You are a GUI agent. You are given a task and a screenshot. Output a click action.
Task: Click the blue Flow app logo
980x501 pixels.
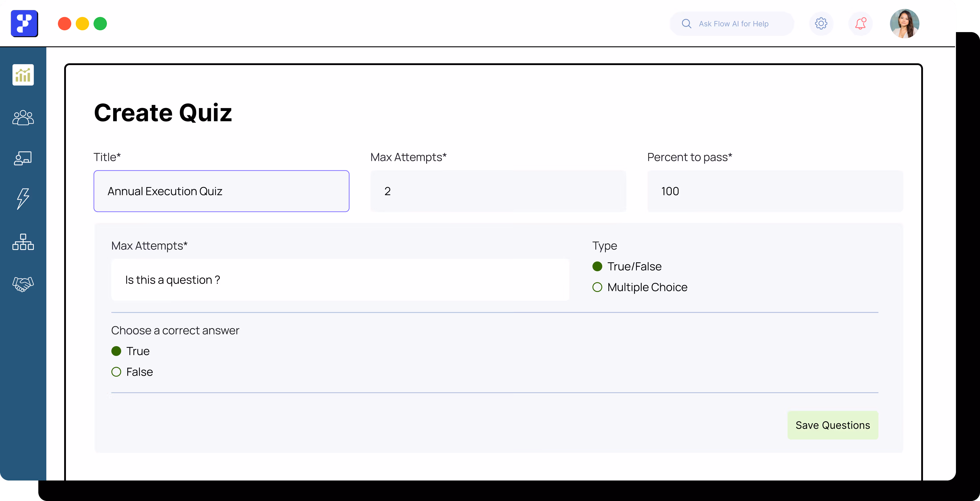point(24,24)
